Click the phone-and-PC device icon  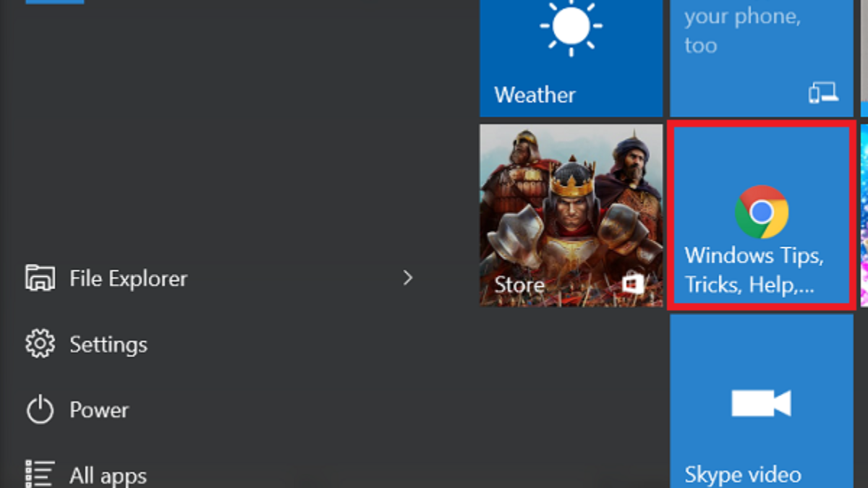(823, 93)
